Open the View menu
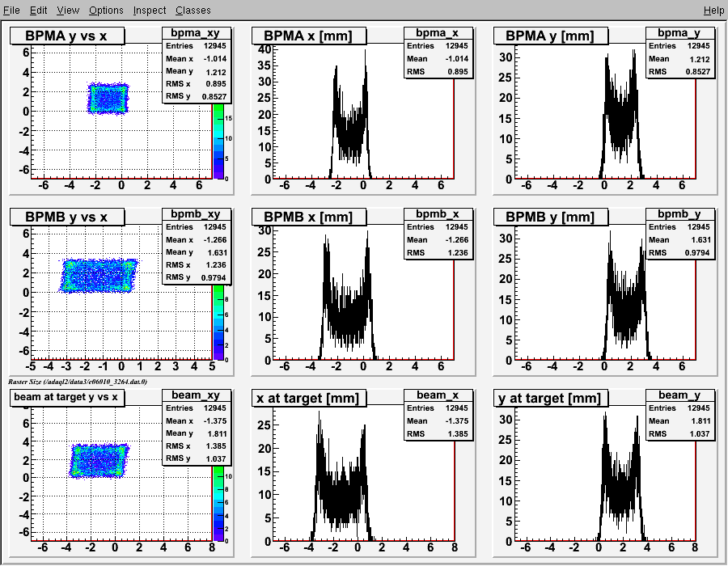 68,11
